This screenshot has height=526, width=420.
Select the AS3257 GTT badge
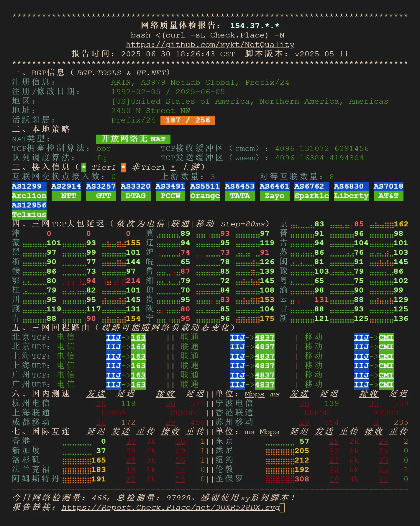point(101,191)
